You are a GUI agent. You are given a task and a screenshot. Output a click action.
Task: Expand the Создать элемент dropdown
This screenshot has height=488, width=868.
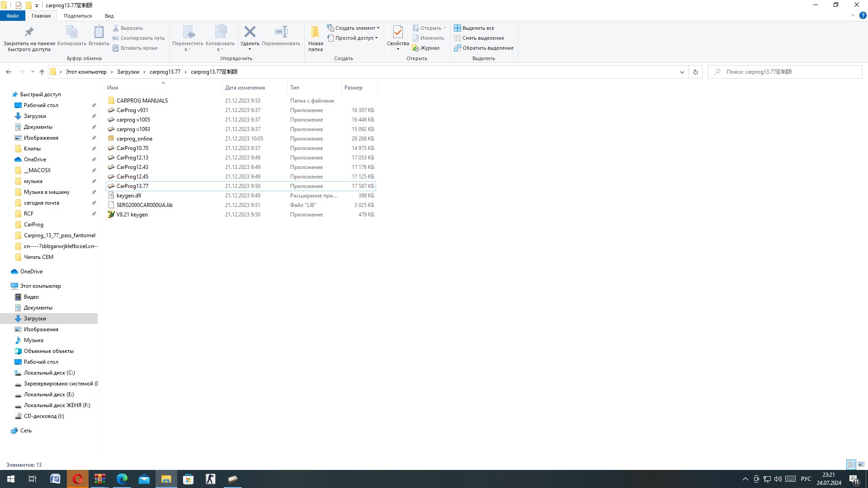coord(378,28)
